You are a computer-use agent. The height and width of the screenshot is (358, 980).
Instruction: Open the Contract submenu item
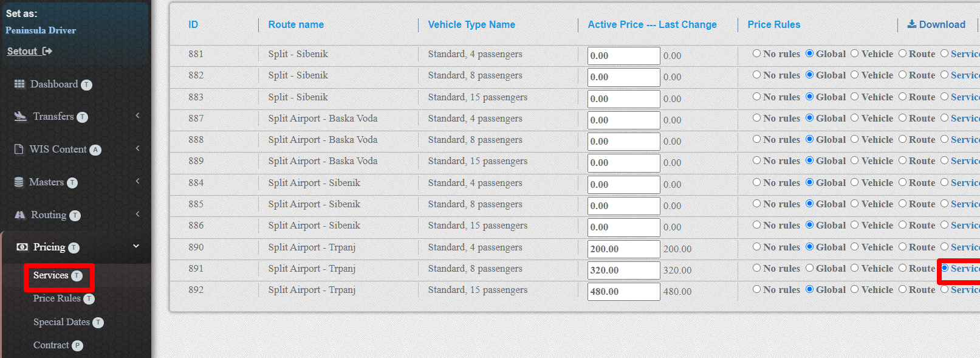tap(51, 345)
